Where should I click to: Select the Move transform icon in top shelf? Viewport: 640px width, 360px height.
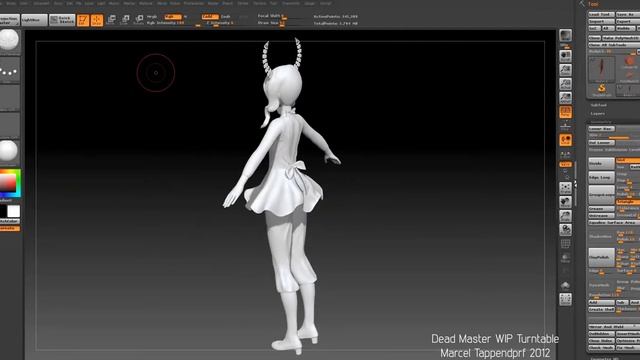pos(111,19)
